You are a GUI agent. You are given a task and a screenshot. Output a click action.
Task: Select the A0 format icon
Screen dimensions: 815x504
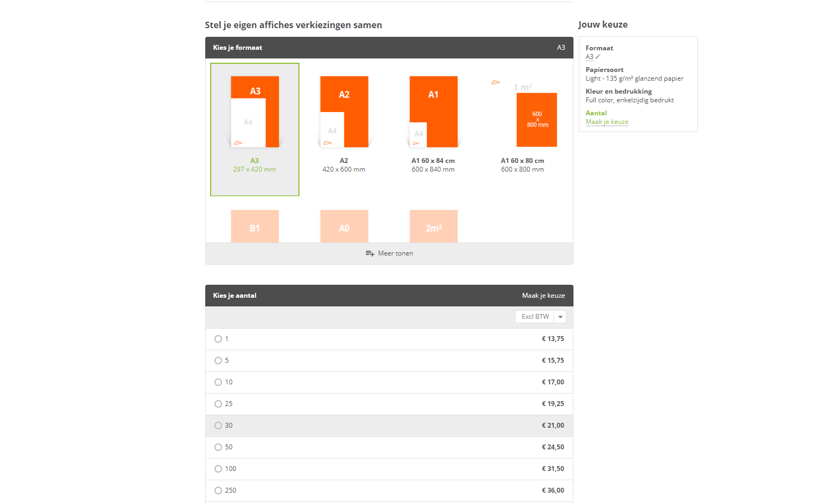[344, 226]
